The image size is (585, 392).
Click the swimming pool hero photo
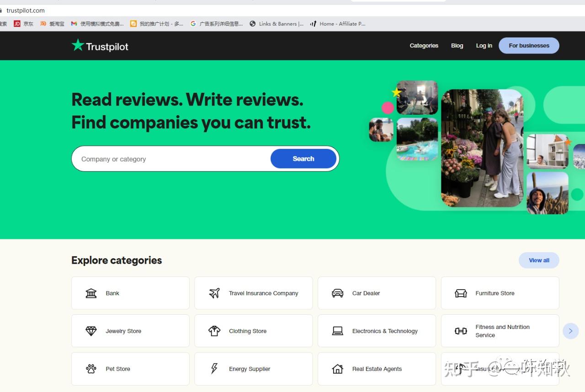(x=417, y=139)
